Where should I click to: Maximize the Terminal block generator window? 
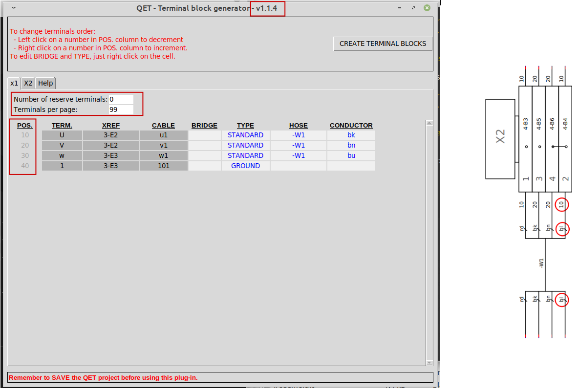[x=413, y=8]
